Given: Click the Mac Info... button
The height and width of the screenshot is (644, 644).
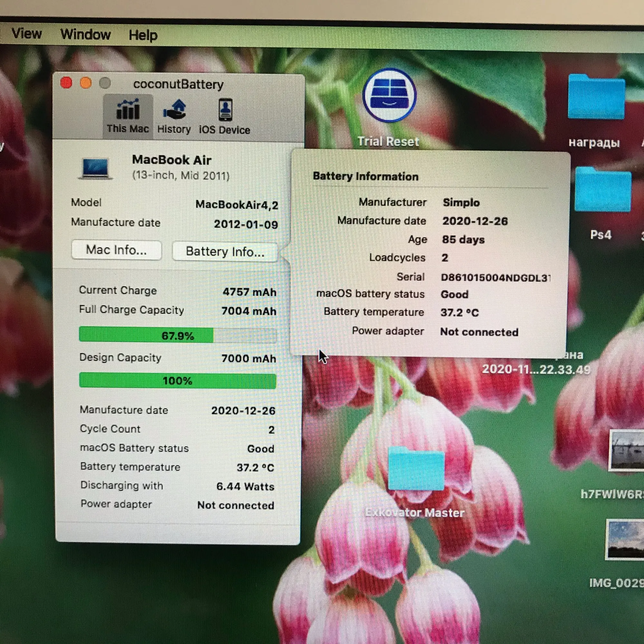Looking at the screenshot, I should click(x=116, y=250).
